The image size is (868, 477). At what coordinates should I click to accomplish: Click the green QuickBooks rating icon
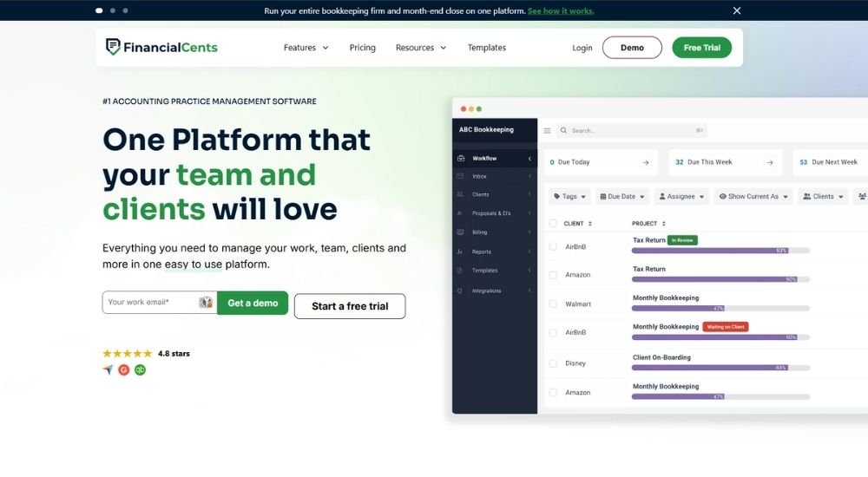point(140,369)
